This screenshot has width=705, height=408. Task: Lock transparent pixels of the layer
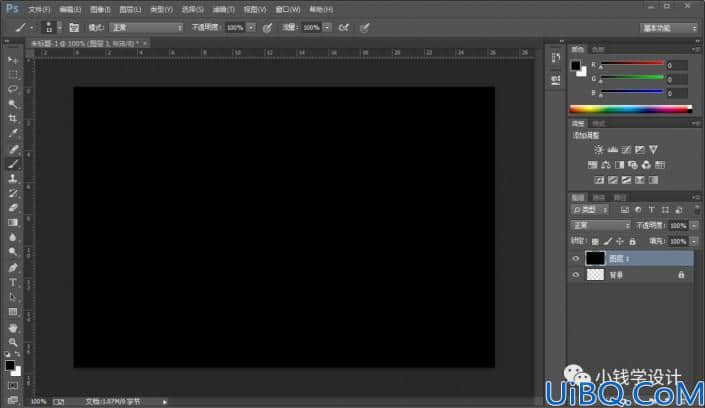595,242
